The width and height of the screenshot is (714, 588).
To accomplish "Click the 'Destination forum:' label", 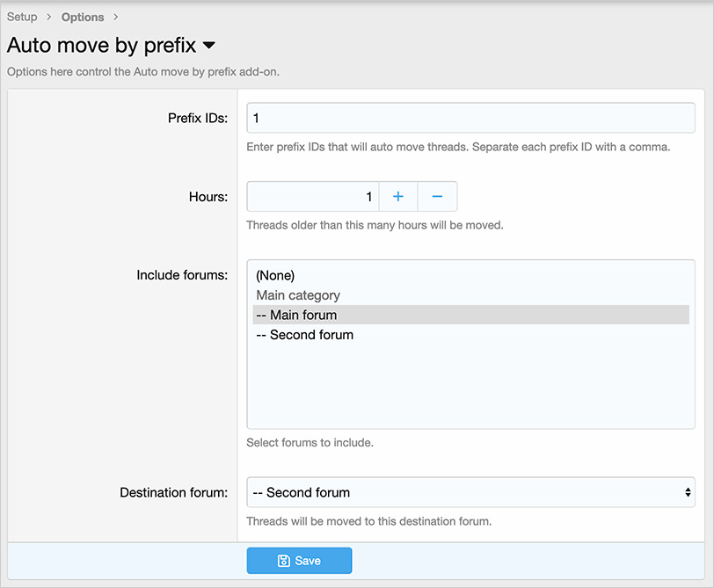I will [x=173, y=493].
